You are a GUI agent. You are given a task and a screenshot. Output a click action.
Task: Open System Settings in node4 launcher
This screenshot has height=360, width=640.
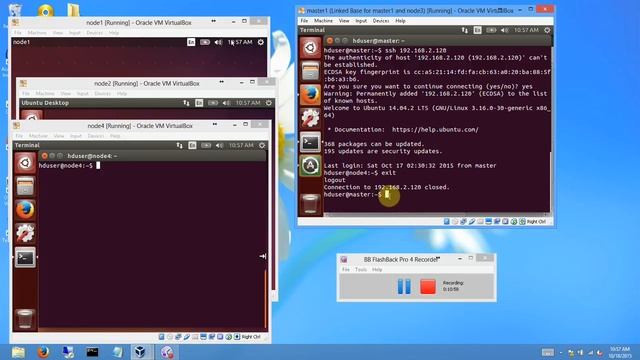tap(25, 233)
